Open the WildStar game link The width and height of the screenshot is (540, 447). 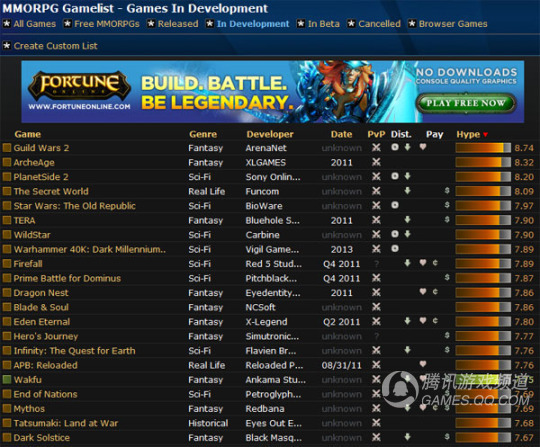(32, 235)
